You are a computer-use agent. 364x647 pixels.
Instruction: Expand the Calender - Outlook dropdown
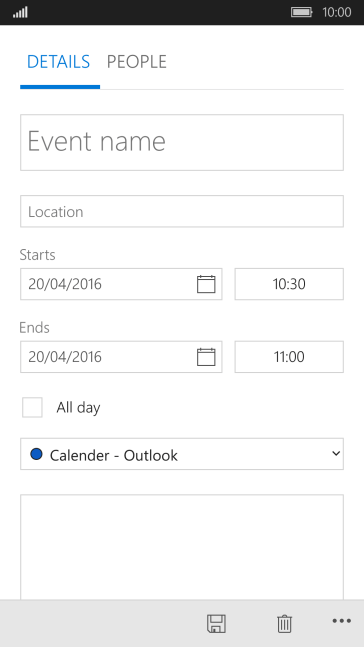click(182, 454)
